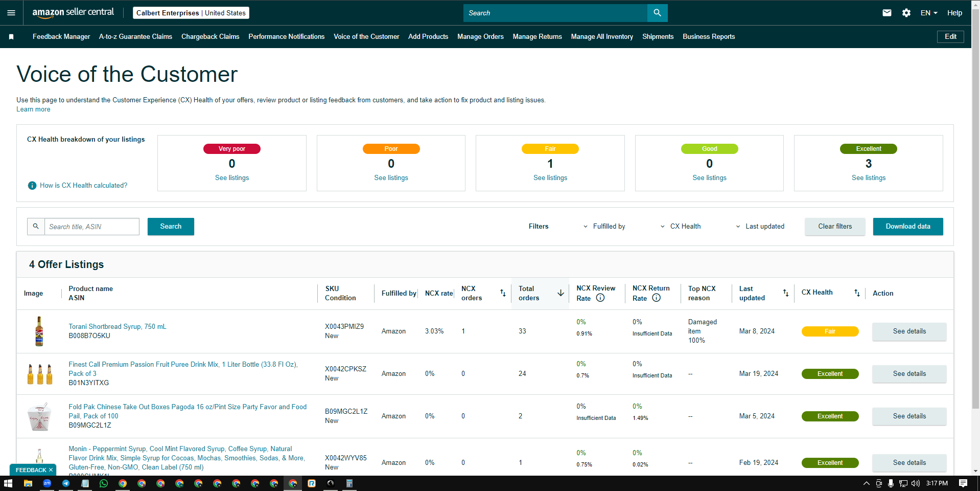This screenshot has height=491, width=980.
Task: Click the yellow Fair badge in Torani row
Action: [x=830, y=331]
